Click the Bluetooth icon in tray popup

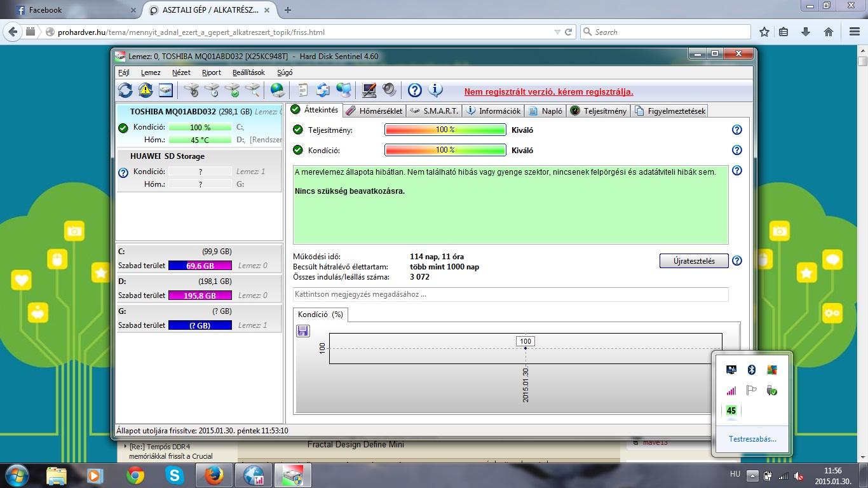[x=751, y=370]
